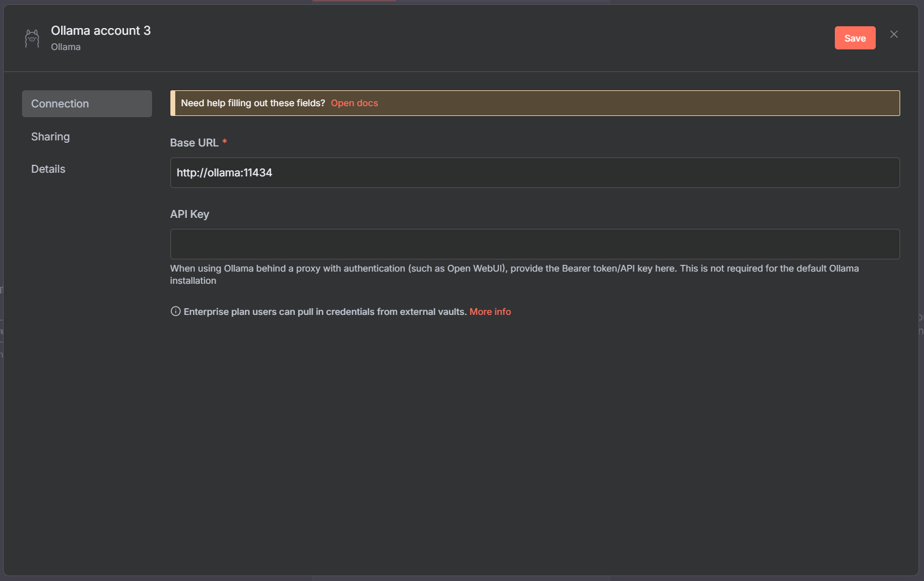Click the Enterprise plan external vaults notice text

pos(325,312)
